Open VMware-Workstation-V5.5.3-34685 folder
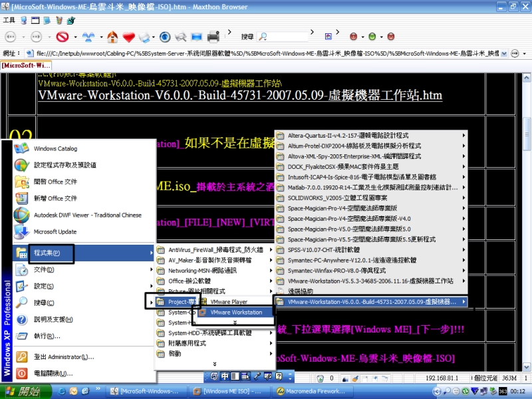532x399 pixels. (371, 281)
